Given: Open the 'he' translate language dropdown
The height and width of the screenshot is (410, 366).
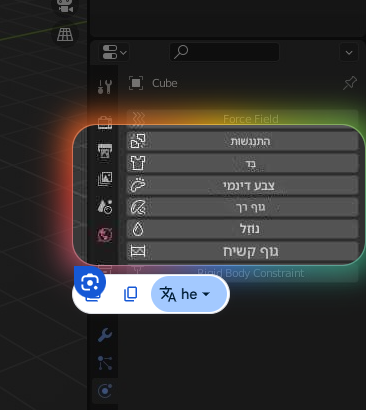Looking at the screenshot, I should (189, 294).
